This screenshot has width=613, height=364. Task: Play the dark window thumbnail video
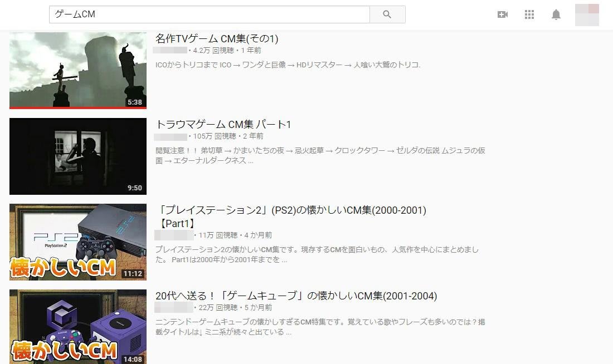(x=78, y=156)
